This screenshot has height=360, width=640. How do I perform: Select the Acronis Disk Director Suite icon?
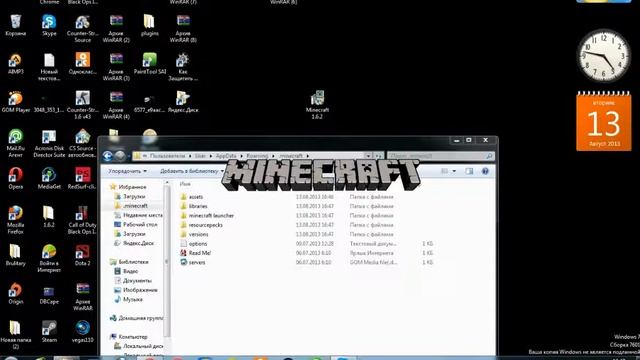point(49,143)
